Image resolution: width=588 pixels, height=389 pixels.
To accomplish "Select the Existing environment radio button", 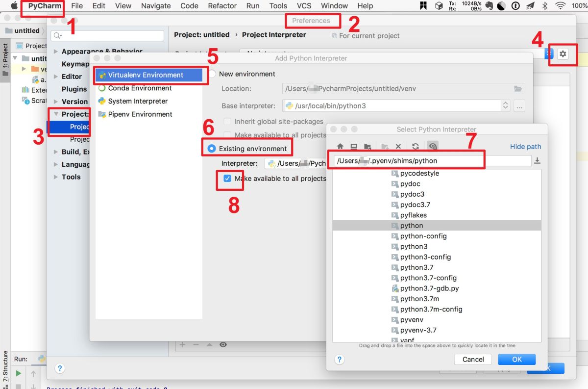I will pyautogui.click(x=212, y=149).
